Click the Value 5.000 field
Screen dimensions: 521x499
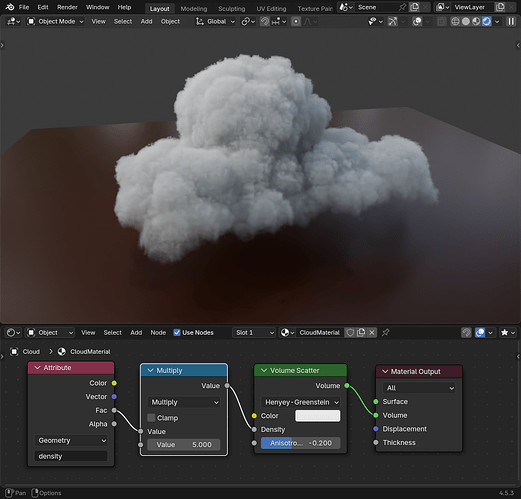click(x=184, y=445)
